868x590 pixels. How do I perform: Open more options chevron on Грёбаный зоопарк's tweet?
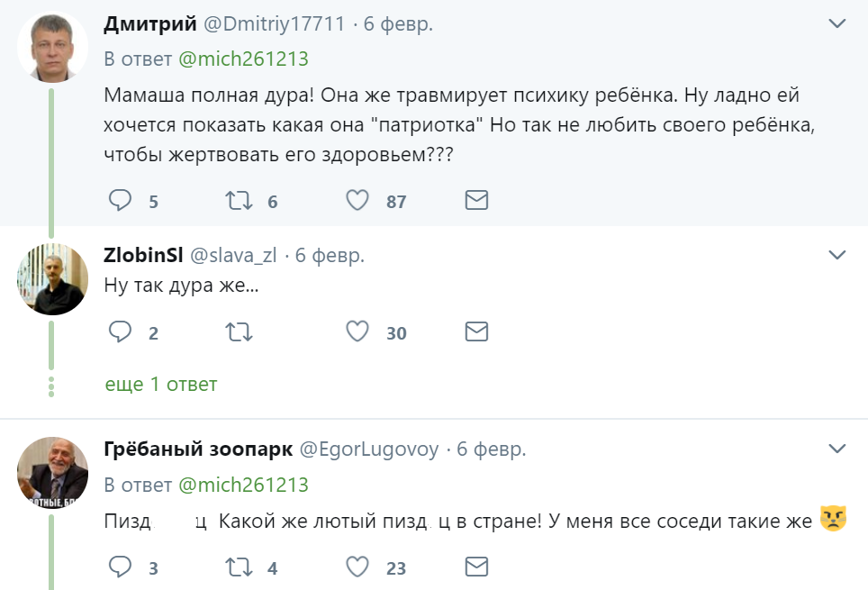[x=837, y=448]
